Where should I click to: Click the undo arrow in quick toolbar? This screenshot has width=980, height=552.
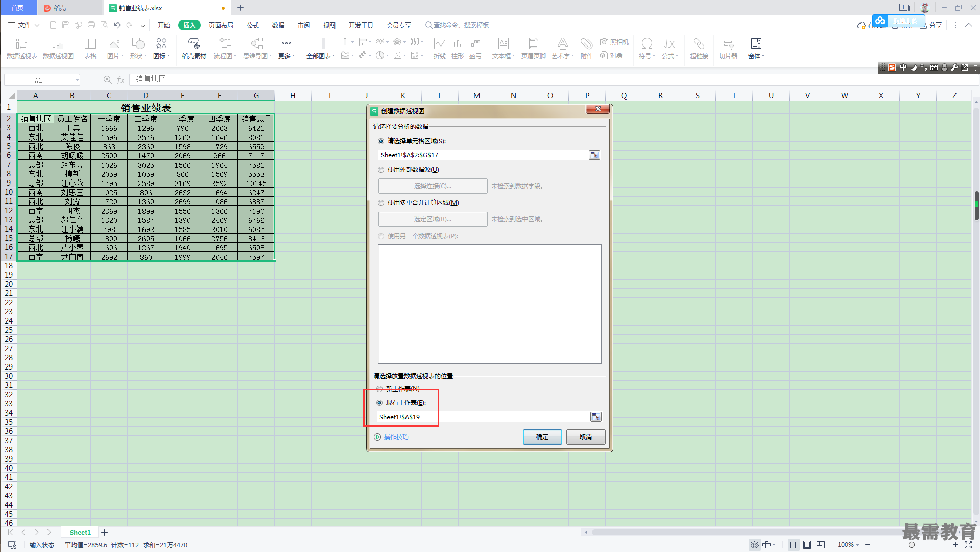coord(117,25)
